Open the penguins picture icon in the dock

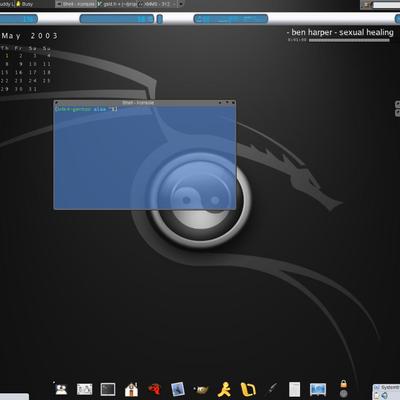click(x=84, y=389)
